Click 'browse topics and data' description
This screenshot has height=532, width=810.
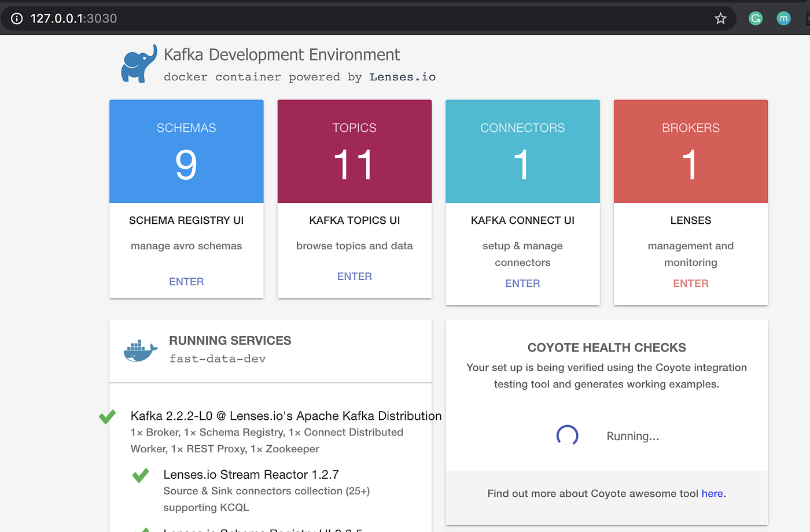click(x=355, y=246)
